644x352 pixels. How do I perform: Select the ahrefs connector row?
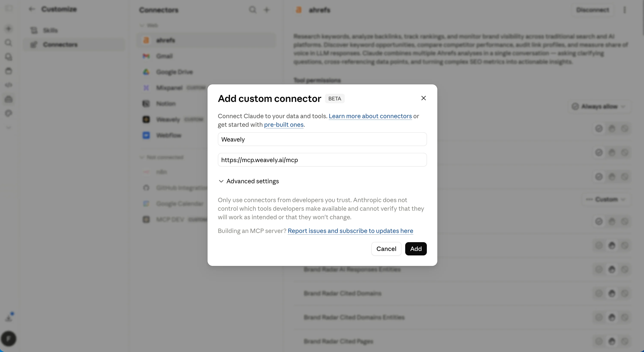tap(206, 40)
